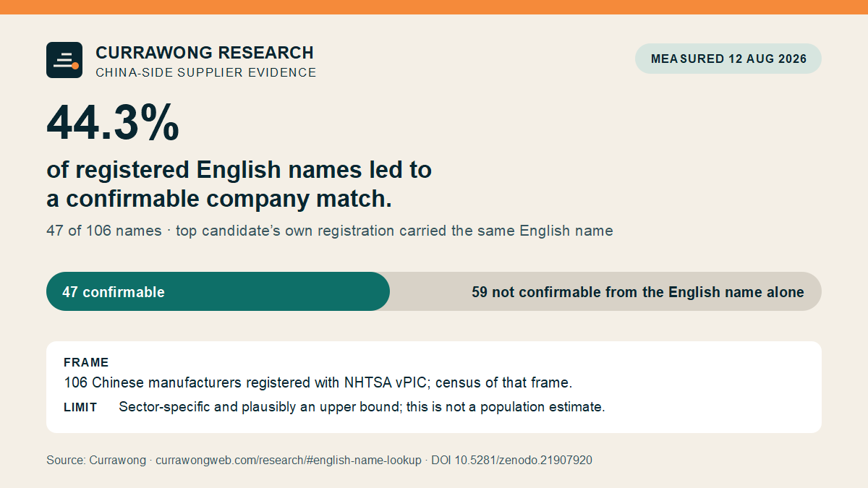Click the Measured 12 Aug 2026 badge
The height and width of the screenshot is (488, 868).
(728, 59)
